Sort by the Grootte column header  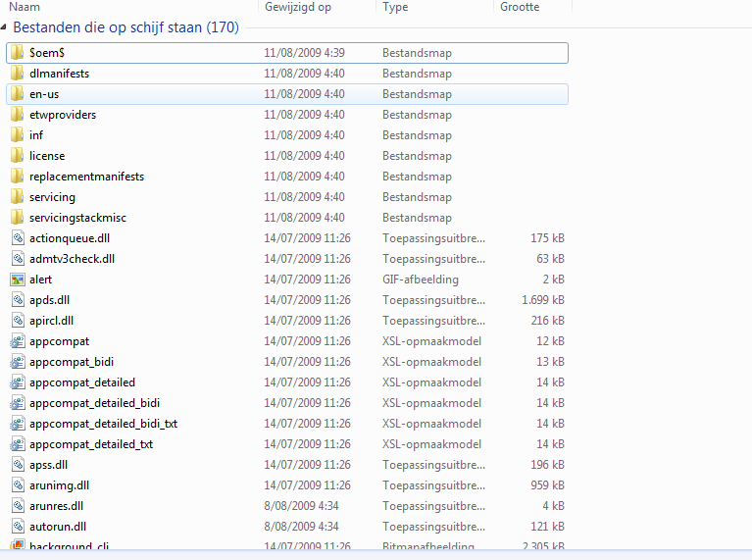(x=520, y=7)
